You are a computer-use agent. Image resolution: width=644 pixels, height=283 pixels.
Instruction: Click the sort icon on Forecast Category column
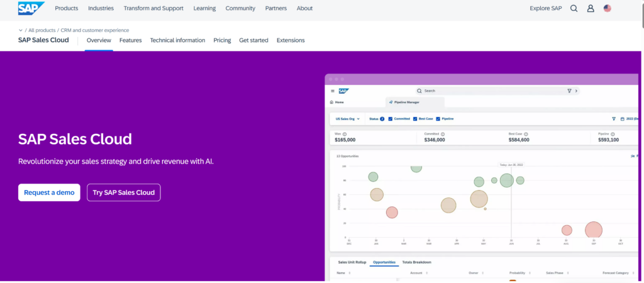pyautogui.click(x=633, y=273)
